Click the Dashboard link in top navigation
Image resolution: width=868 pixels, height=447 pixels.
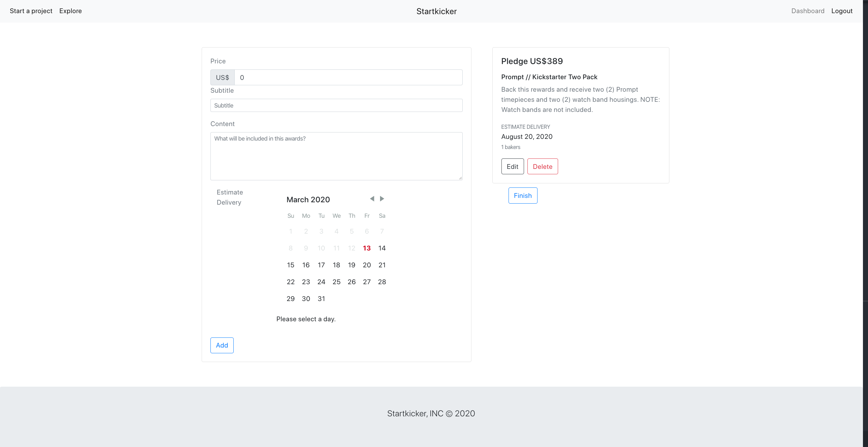coord(808,11)
